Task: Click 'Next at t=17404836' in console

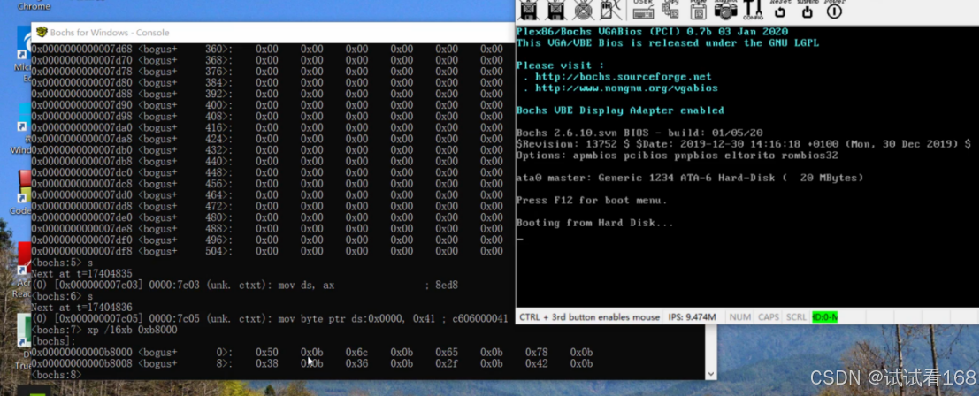Action: pyautogui.click(x=81, y=308)
